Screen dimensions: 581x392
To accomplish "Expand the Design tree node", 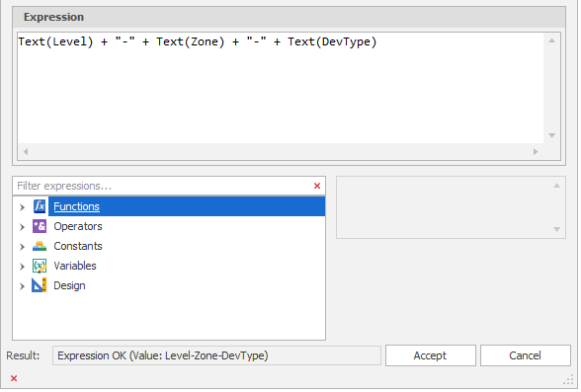I will pyautogui.click(x=22, y=287).
